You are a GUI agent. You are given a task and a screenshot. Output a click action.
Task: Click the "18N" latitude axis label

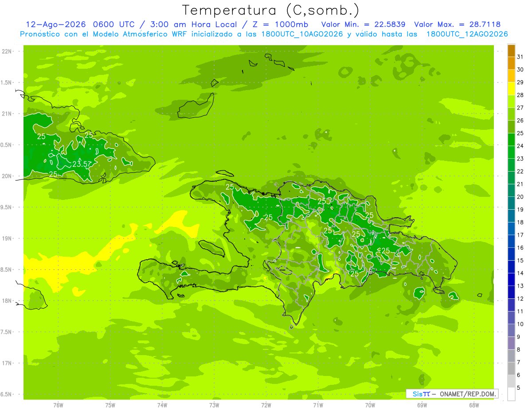pos(7,301)
